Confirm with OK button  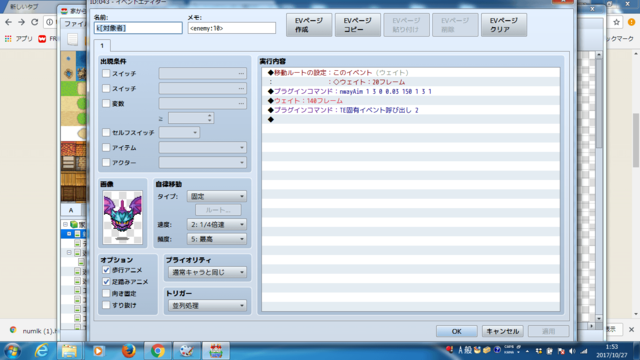pyautogui.click(x=456, y=331)
